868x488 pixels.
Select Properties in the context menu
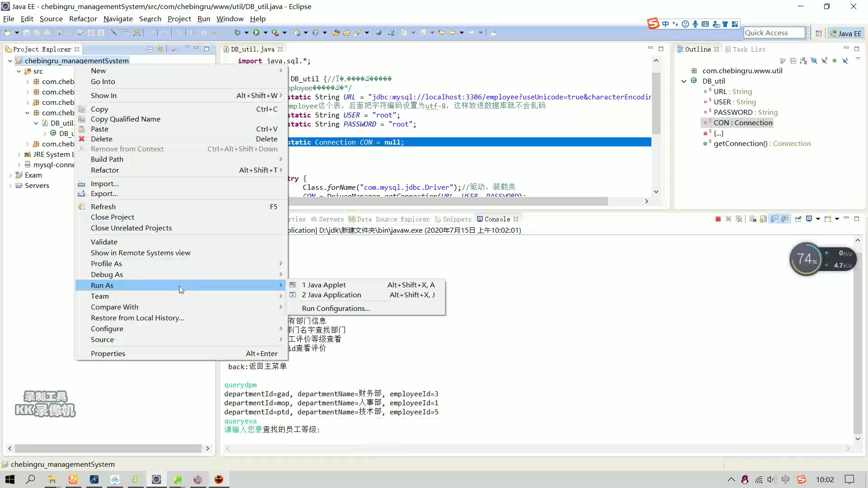tap(108, 354)
